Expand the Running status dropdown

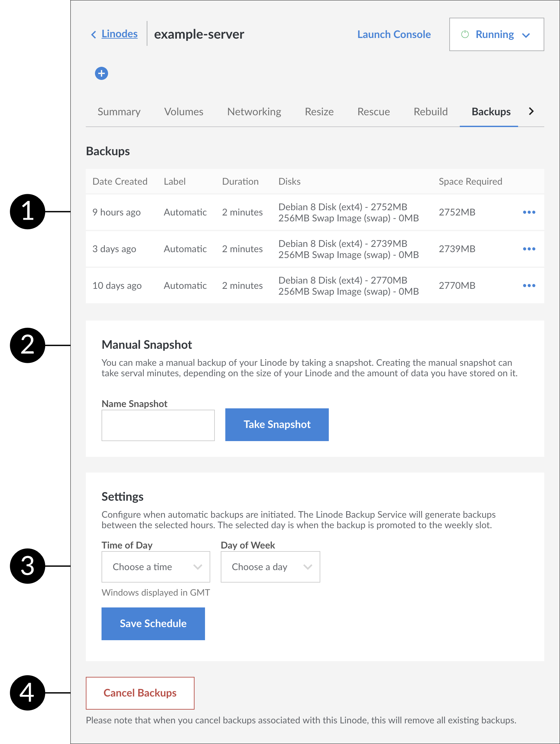point(526,35)
